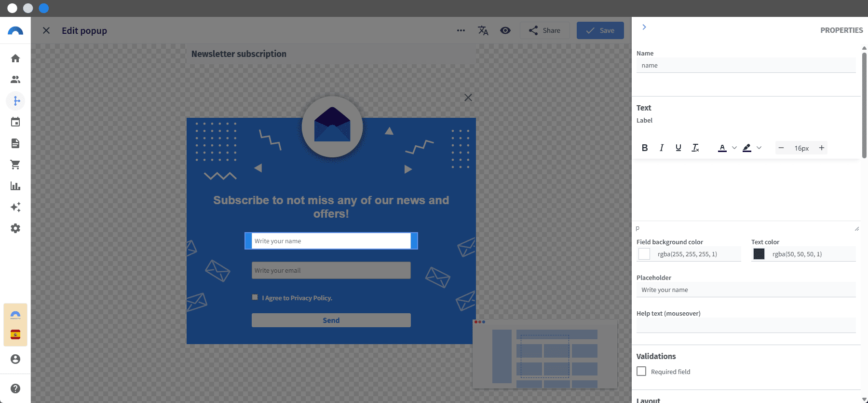
Task: Click the small brand logo above the flag
Action: coord(15,315)
